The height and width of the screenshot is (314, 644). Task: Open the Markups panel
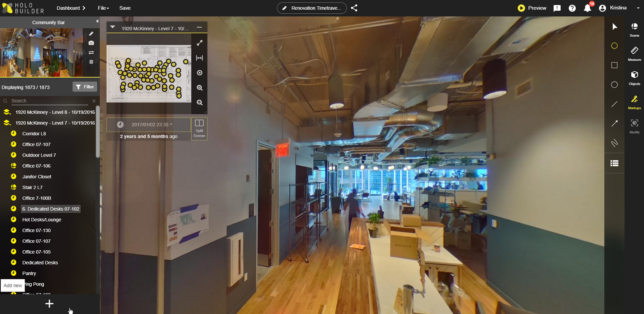coord(634,102)
